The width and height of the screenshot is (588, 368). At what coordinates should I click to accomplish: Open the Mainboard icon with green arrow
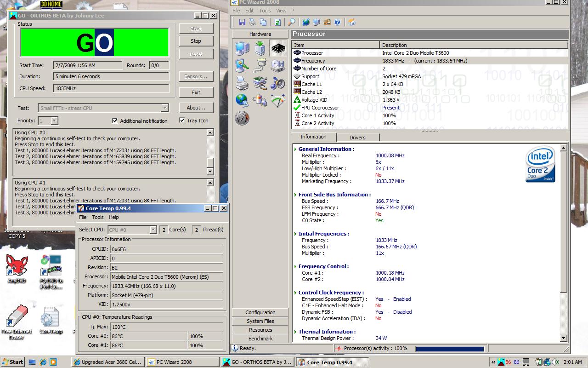pyautogui.click(x=260, y=48)
